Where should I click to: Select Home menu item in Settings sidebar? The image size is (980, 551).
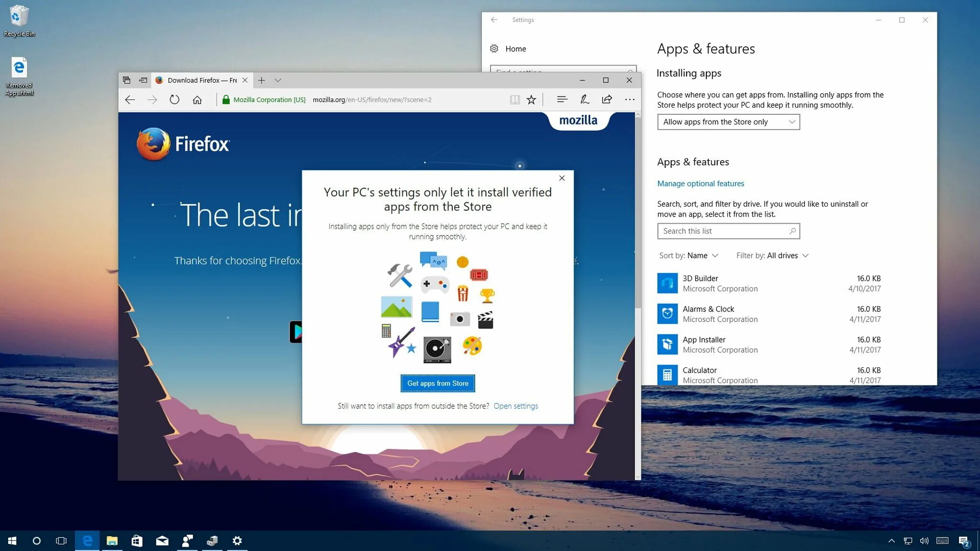point(515,48)
